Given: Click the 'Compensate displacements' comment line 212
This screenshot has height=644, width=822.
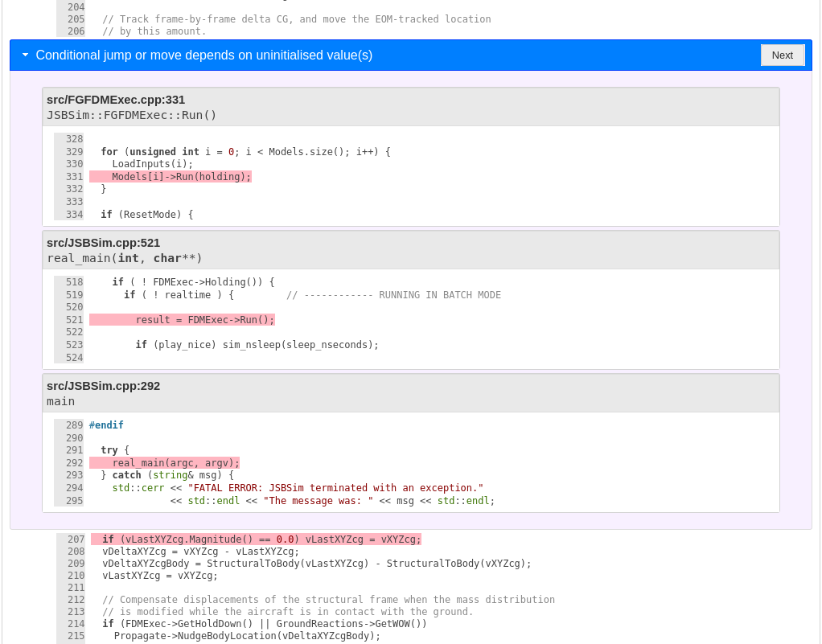Looking at the screenshot, I should tap(329, 600).
